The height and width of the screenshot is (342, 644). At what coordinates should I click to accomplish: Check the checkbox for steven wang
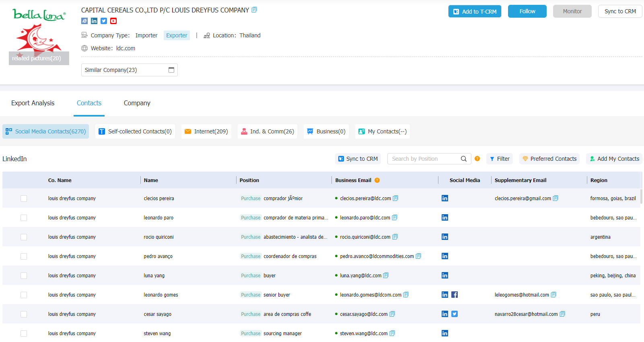coord(24,334)
